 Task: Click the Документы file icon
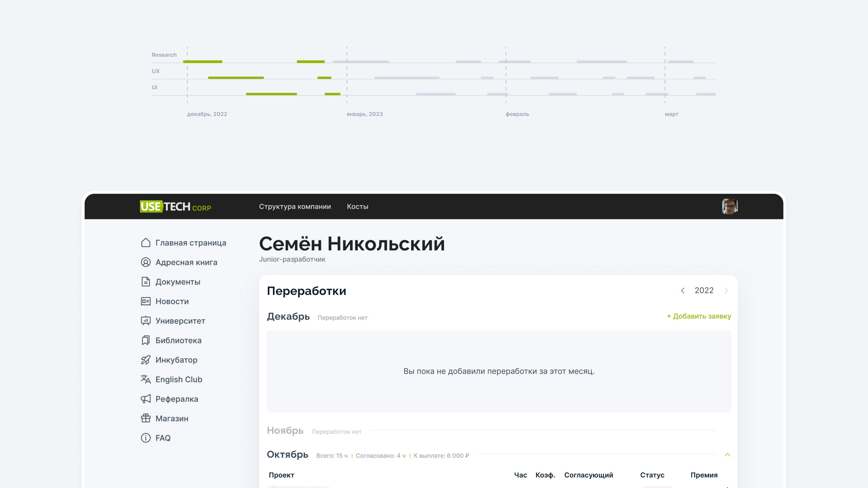[146, 282]
